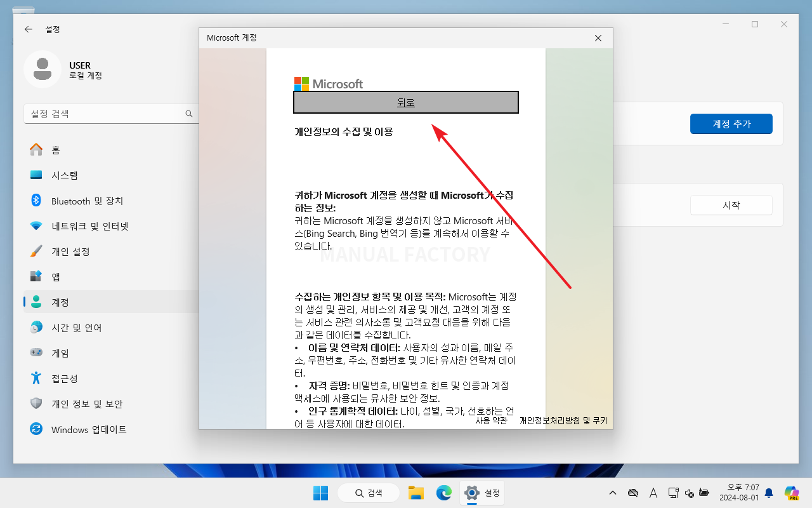Close the Microsoft 계정 dialog

point(598,38)
